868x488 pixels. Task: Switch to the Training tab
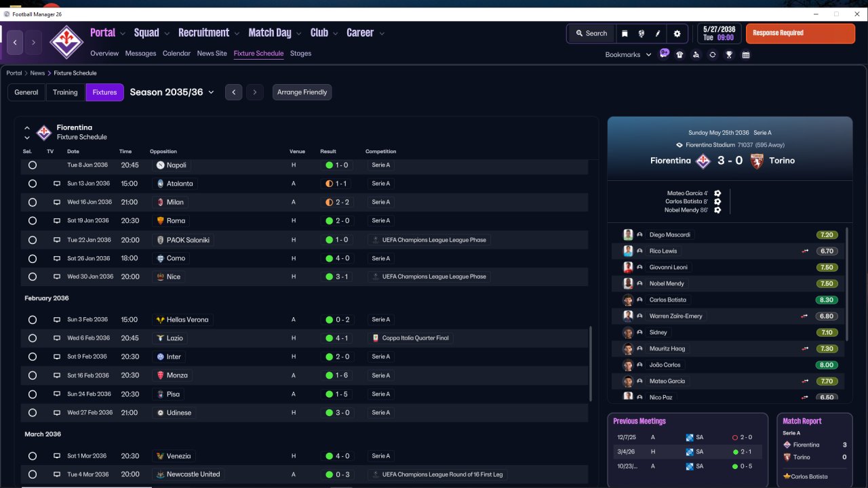click(65, 92)
